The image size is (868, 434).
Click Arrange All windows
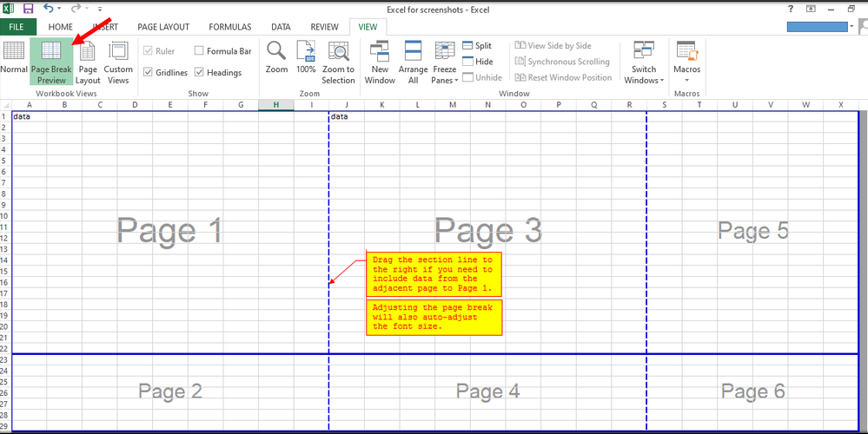tap(413, 62)
